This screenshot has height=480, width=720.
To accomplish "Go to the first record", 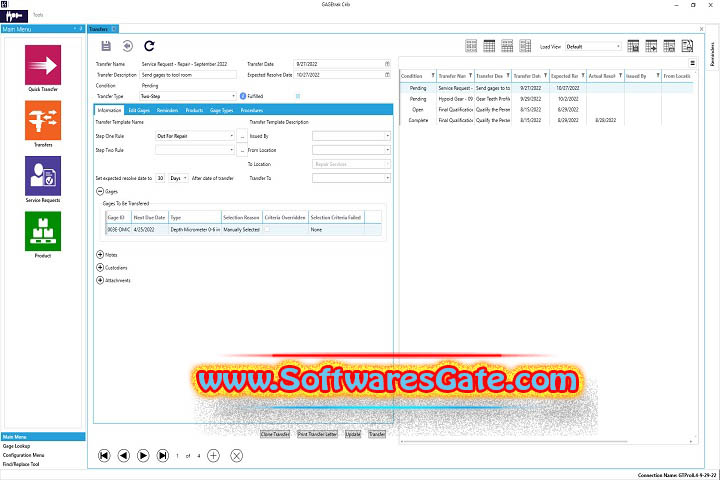I will pos(104,456).
